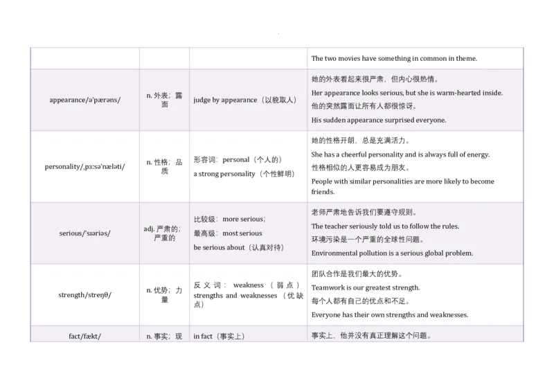Click "Teamwork is our greatest strength."

coord(366,287)
